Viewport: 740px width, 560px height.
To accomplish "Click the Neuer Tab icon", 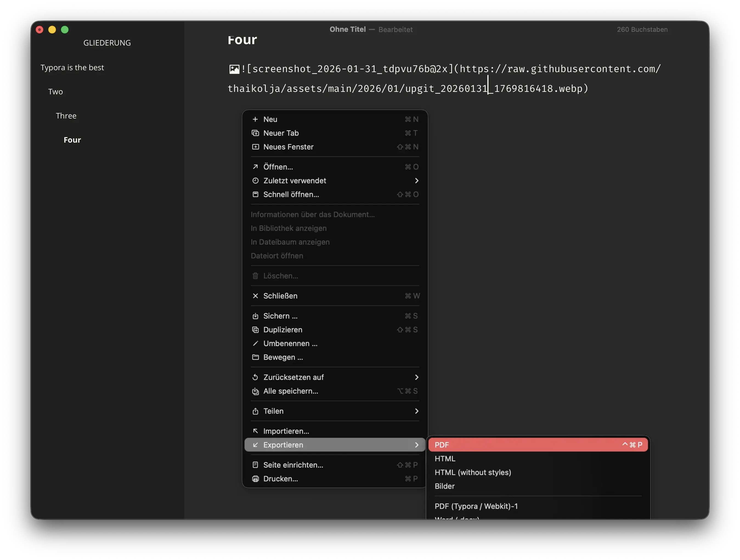I will [x=255, y=133].
